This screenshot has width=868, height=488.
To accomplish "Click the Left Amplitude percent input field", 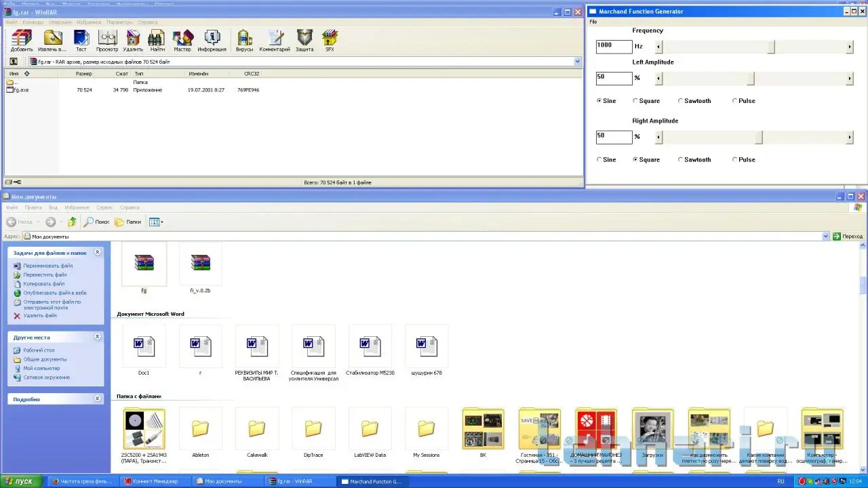I will pos(614,78).
